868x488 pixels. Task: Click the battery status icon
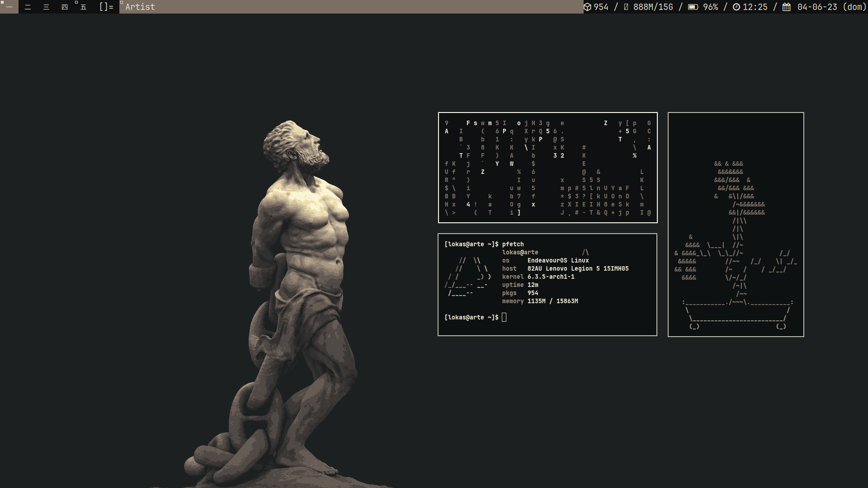click(693, 7)
